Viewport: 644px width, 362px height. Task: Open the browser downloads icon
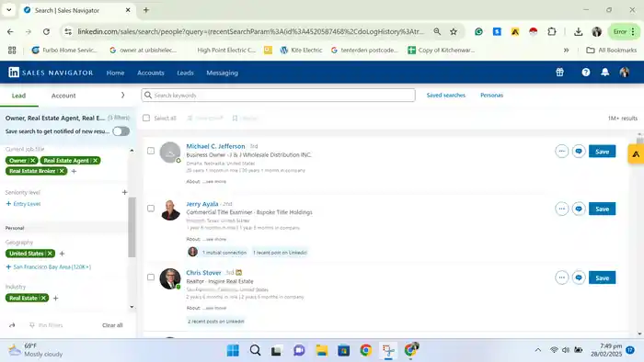(x=579, y=31)
